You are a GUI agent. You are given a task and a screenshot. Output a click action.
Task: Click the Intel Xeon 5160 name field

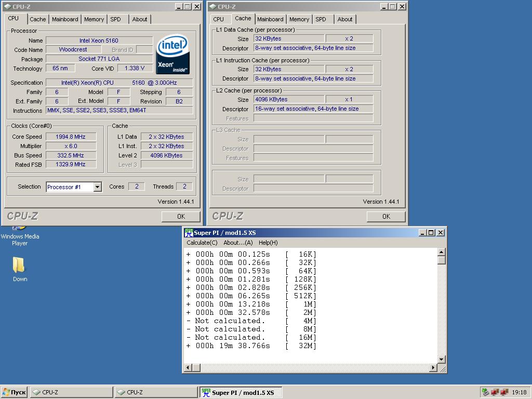click(99, 41)
